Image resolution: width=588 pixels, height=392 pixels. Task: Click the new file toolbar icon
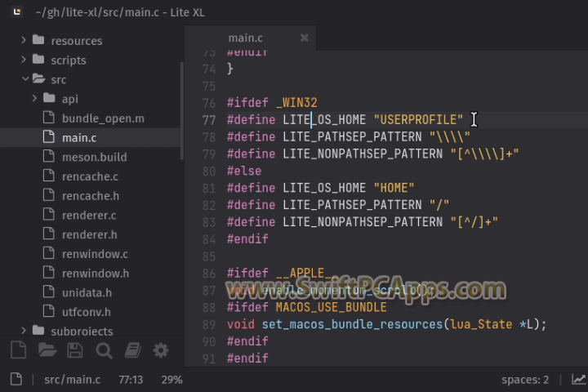pyautogui.click(x=18, y=350)
